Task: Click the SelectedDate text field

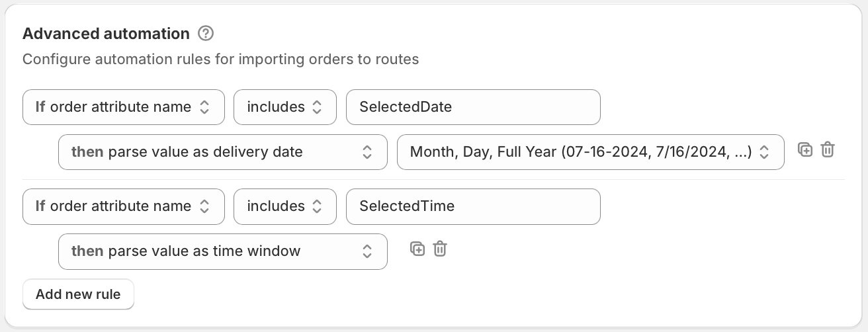Action: pos(473,107)
